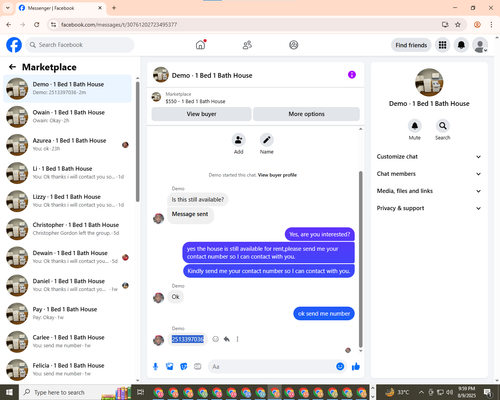This screenshot has height=400, width=500.
Task: Go back from Marketplace with arrow
Action: (x=12, y=67)
